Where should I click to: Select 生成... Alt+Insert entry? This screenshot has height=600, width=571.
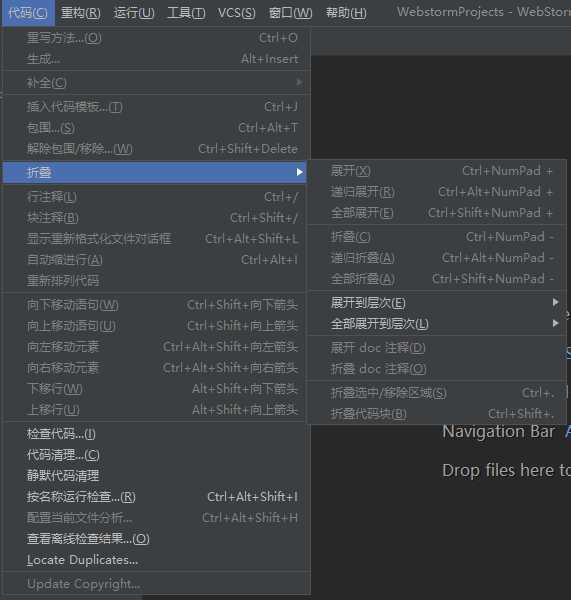coord(155,59)
